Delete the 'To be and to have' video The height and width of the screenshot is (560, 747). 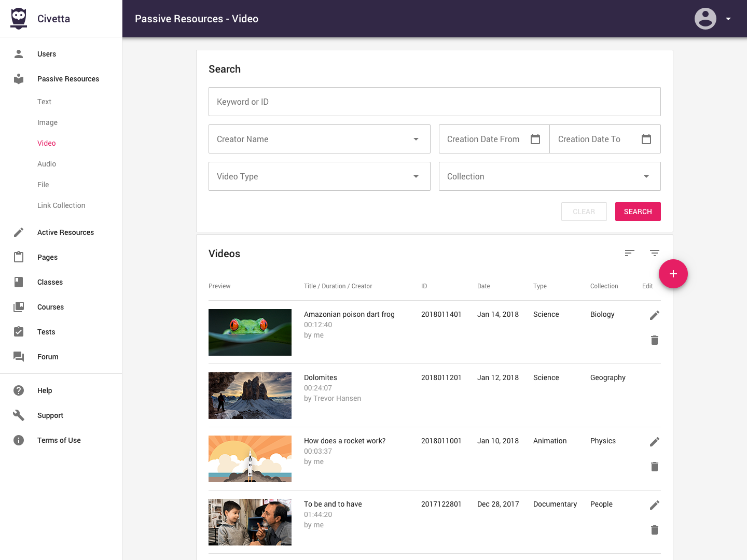tap(654, 530)
